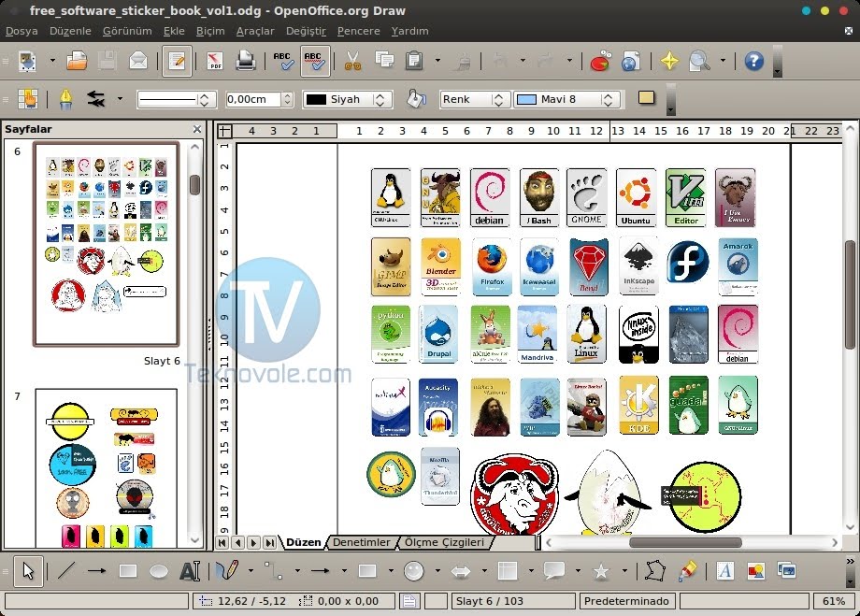860x616 pixels.
Task: Switch to the Ölçme Çizgileri tab
Action: (x=444, y=542)
